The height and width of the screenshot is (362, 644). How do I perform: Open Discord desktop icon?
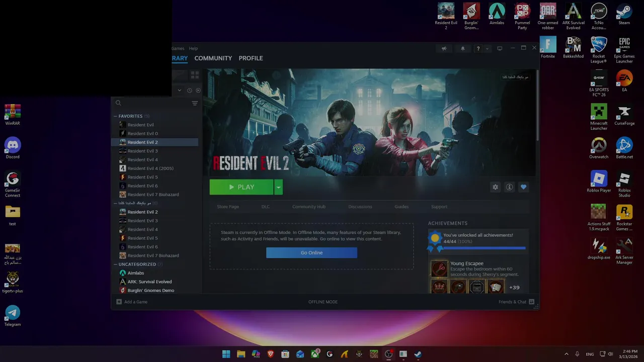[13, 148]
